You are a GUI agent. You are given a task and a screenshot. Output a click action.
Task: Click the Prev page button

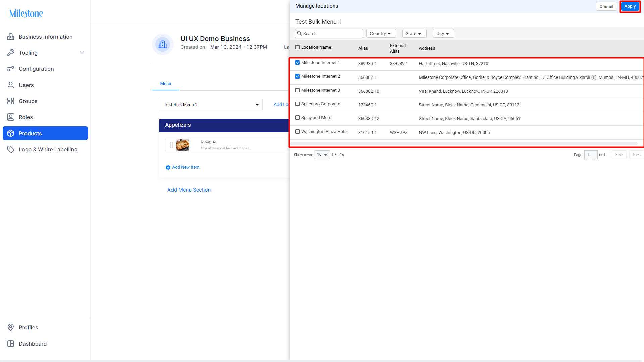click(619, 155)
